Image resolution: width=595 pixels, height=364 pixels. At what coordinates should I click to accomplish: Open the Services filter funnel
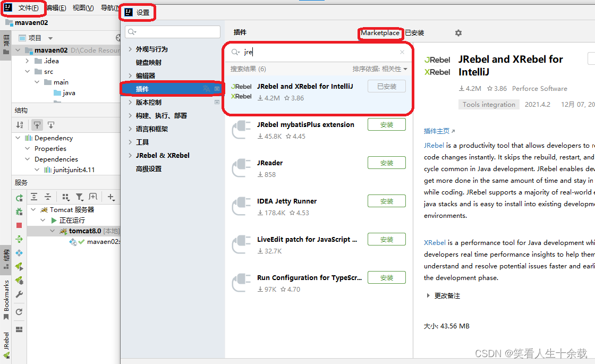click(x=79, y=197)
